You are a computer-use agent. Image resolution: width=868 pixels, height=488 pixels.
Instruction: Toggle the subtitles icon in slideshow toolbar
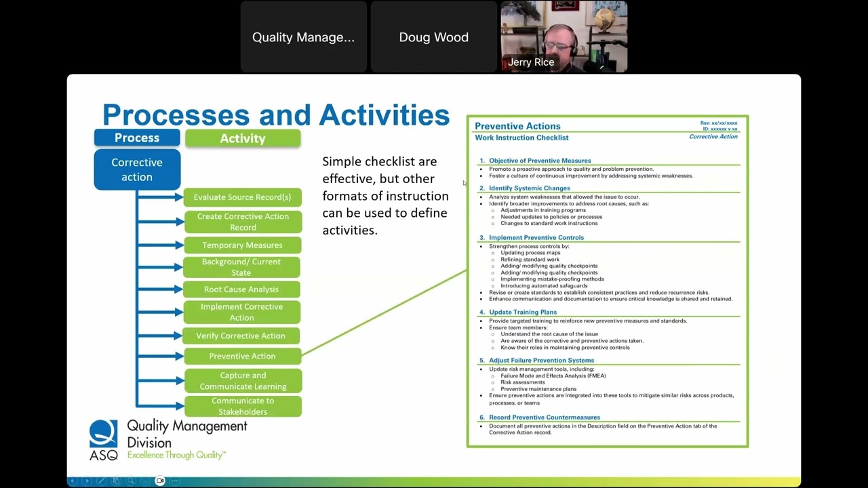(x=145, y=481)
